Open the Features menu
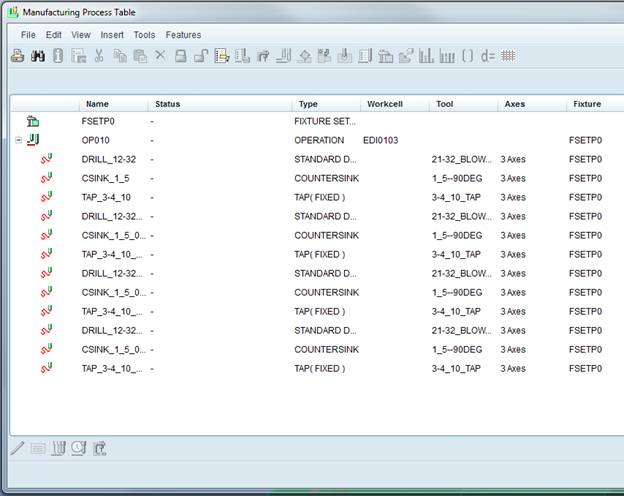624x496 pixels. (x=183, y=35)
